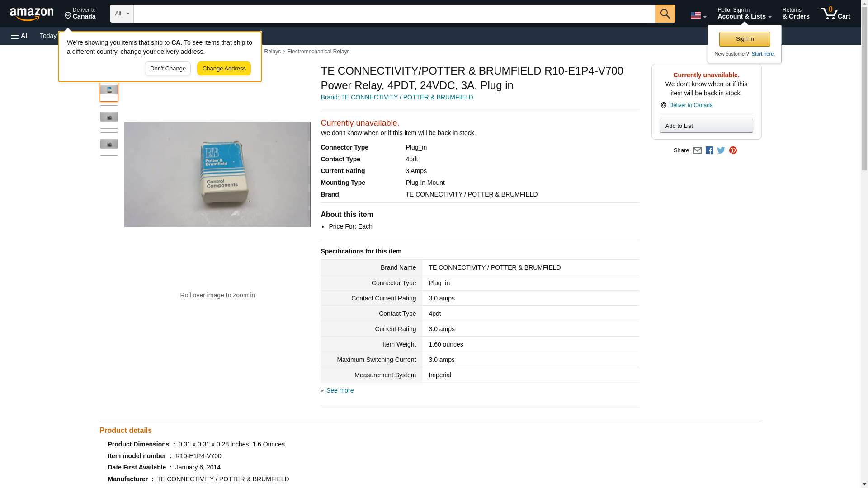Open the language flag dropdown
This screenshot has width=868, height=488.
tap(698, 15)
